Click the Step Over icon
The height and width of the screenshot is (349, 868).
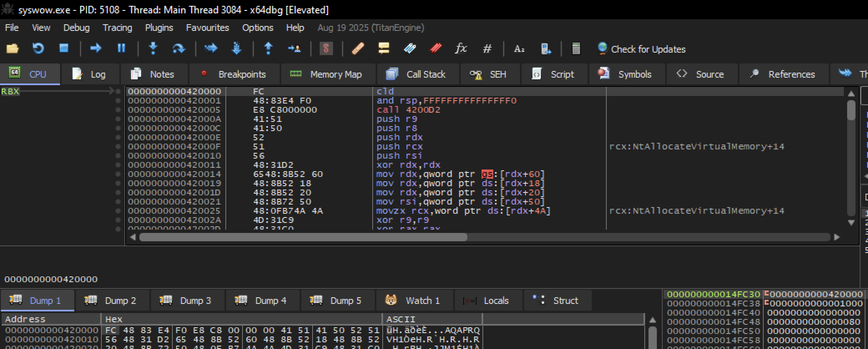tap(179, 49)
